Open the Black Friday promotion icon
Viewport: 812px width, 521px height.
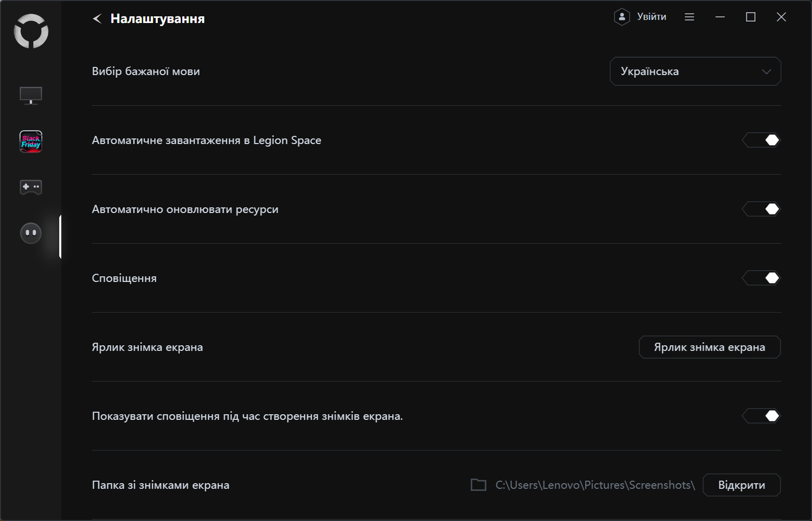click(31, 141)
